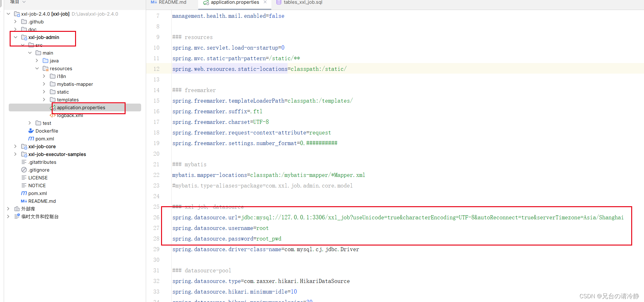Viewport: 644px width, 302px height.
Task: Expand the i18n folder
Action: (44, 76)
